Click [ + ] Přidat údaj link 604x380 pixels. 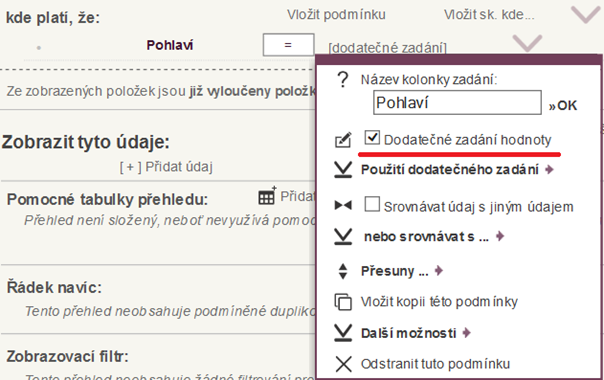[166, 167]
